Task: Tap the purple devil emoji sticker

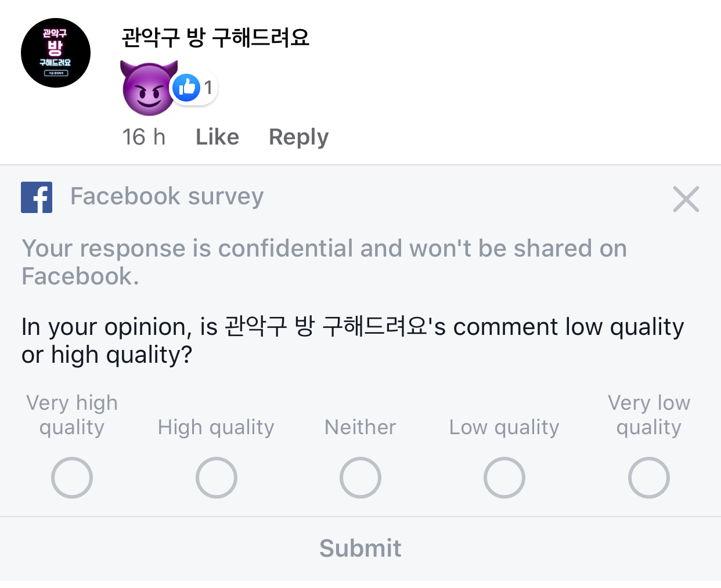Action: click(148, 88)
